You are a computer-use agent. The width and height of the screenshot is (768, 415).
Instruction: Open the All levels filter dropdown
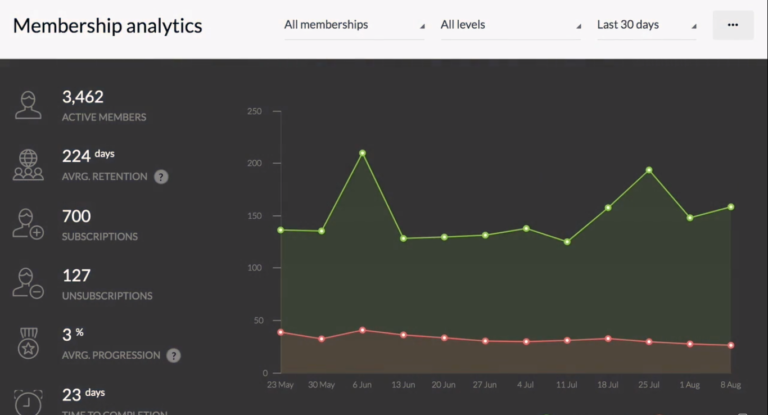(510, 25)
